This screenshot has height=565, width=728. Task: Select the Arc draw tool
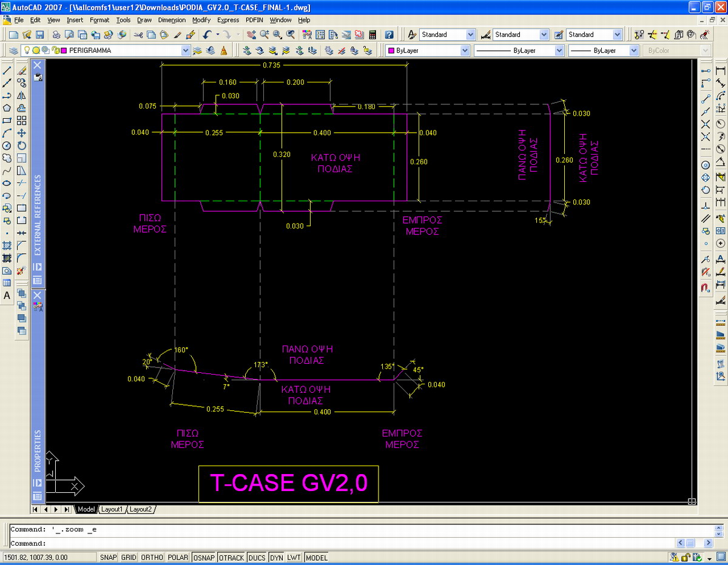click(x=7, y=133)
